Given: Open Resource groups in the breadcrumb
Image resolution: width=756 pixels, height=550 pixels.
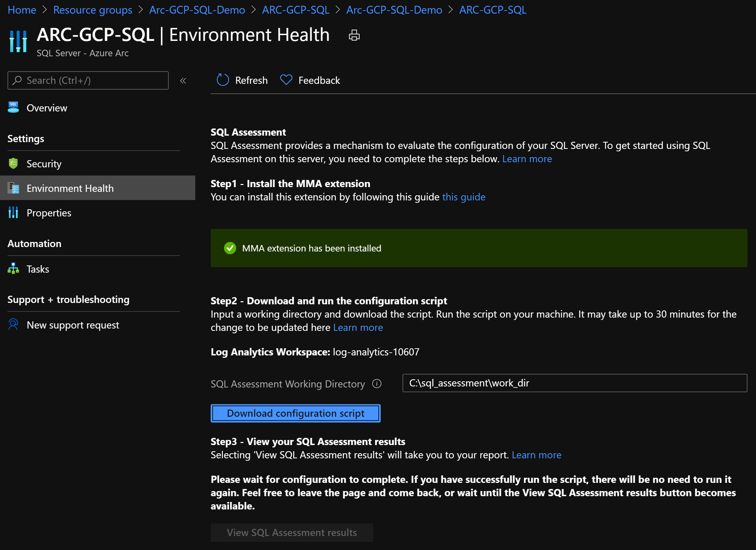Looking at the screenshot, I should pos(93,10).
